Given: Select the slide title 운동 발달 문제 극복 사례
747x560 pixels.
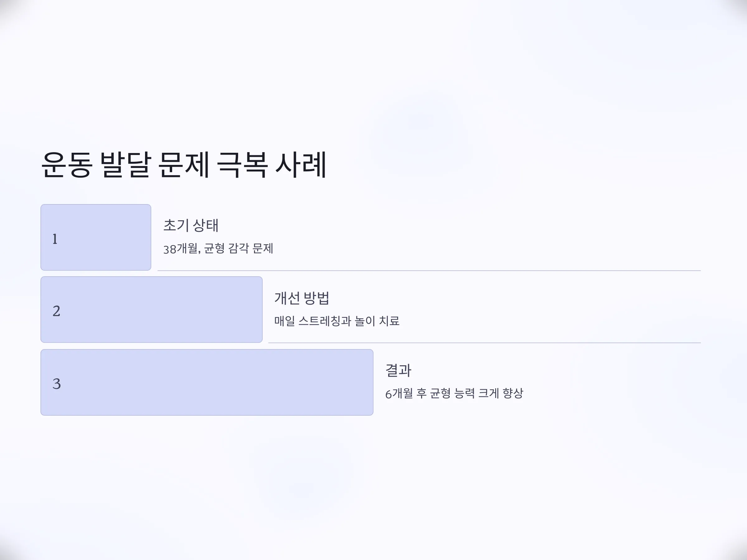Looking at the screenshot, I should point(184,165).
